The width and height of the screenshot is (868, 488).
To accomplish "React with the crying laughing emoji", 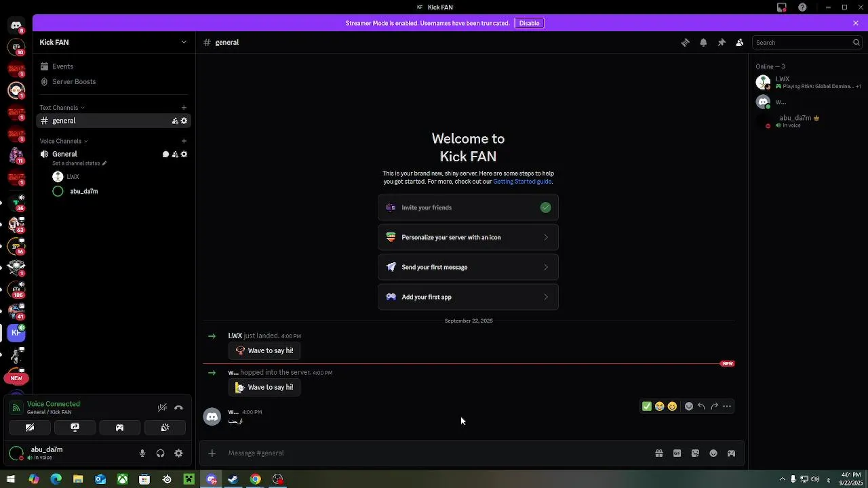I will tap(659, 407).
